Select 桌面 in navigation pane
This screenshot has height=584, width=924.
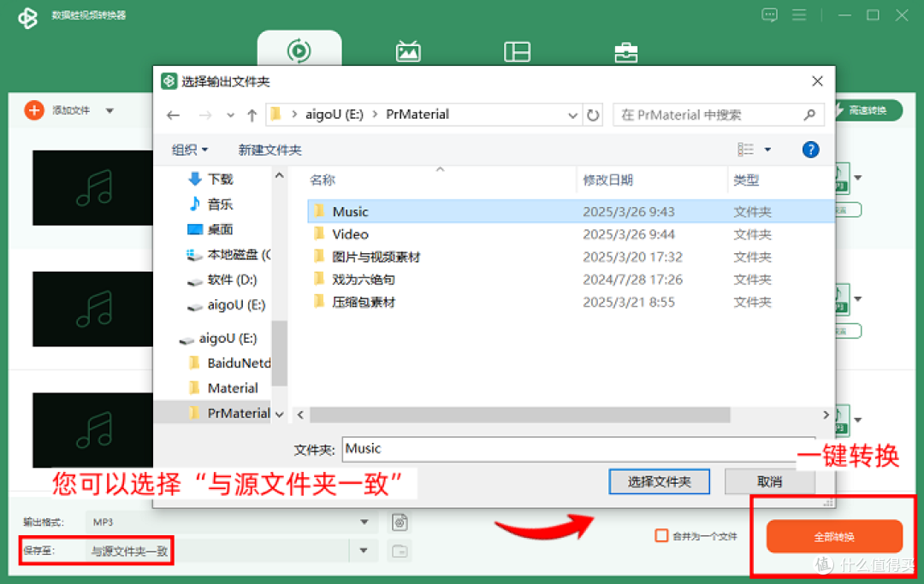[x=220, y=229]
